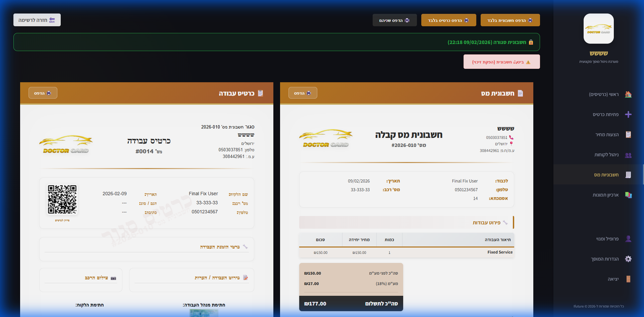The height and width of the screenshot is (317, 644).
Task: Click the wrench icon by the 'פרטי הזמנת העבודה' heading
Action: 245,247
